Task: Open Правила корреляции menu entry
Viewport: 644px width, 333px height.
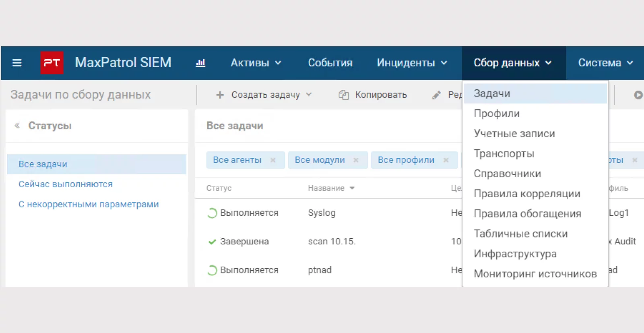Action: click(535, 194)
